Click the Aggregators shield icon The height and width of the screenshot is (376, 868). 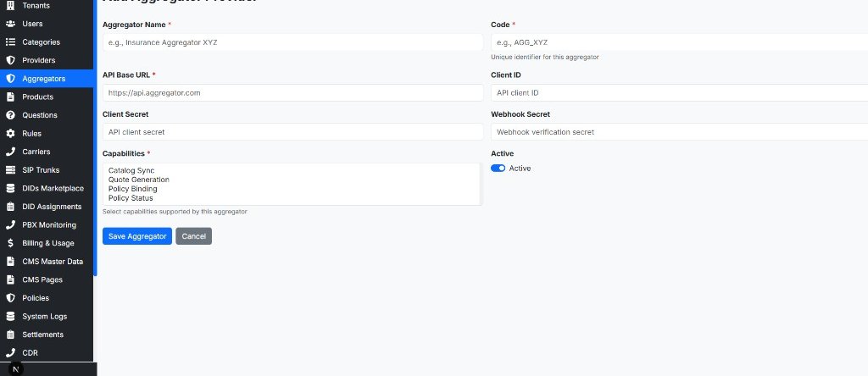[10, 79]
